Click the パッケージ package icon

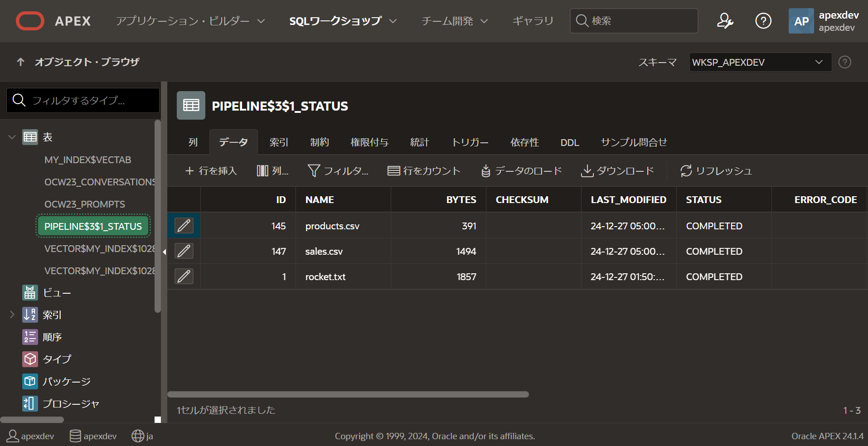[30, 381]
